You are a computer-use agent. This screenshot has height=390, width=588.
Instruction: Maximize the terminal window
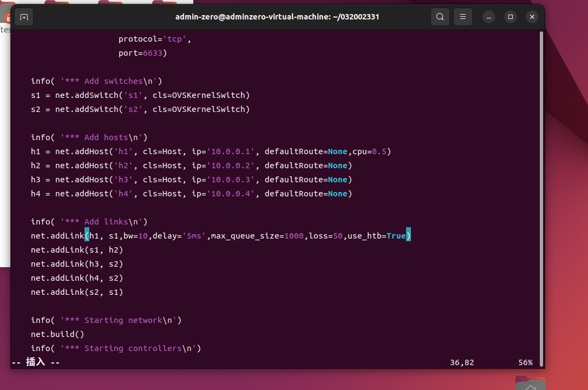511,17
